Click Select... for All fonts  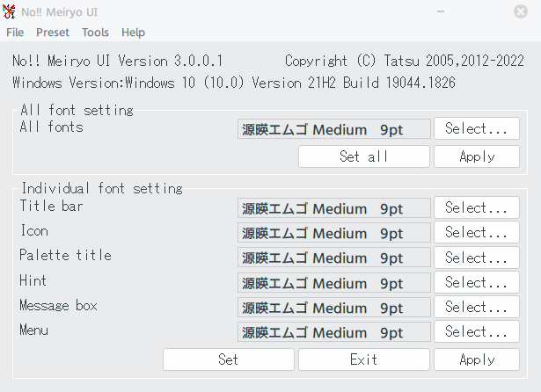tap(476, 129)
